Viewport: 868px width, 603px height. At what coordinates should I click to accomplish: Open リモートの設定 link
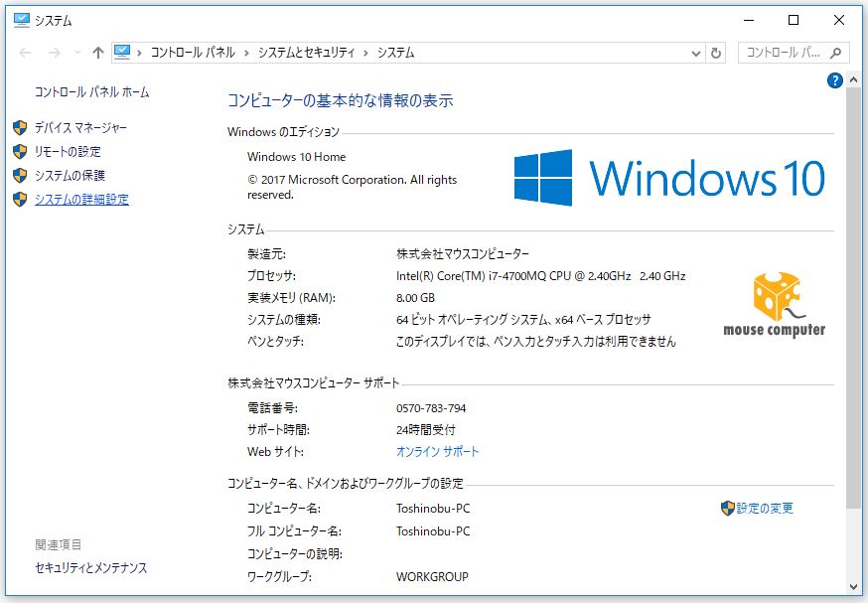pyautogui.click(x=68, y=152)
